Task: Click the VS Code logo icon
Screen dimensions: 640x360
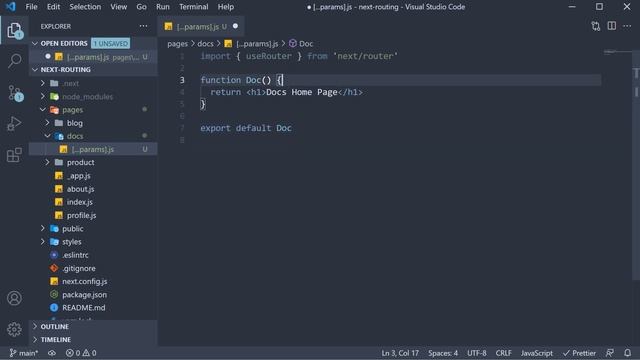Action: [11, 7]
